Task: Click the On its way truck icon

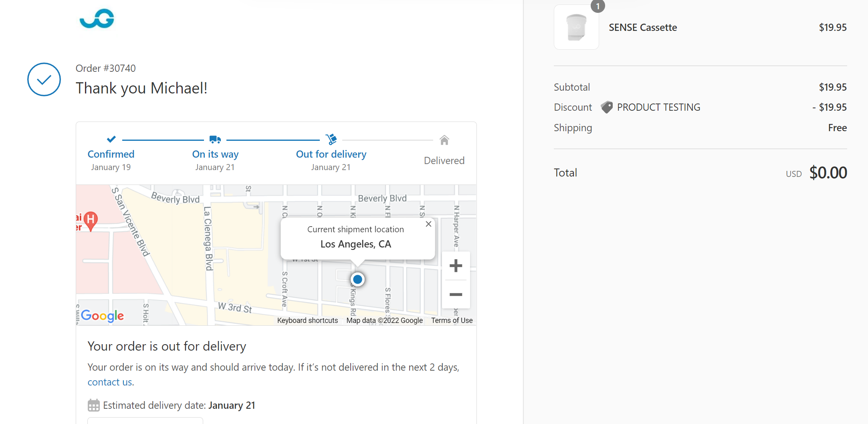Action: coord(215,140)
